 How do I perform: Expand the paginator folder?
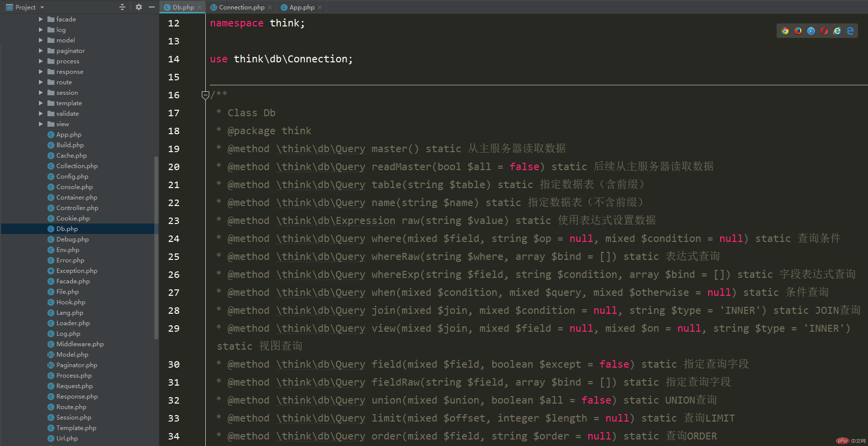click(41, 50)
